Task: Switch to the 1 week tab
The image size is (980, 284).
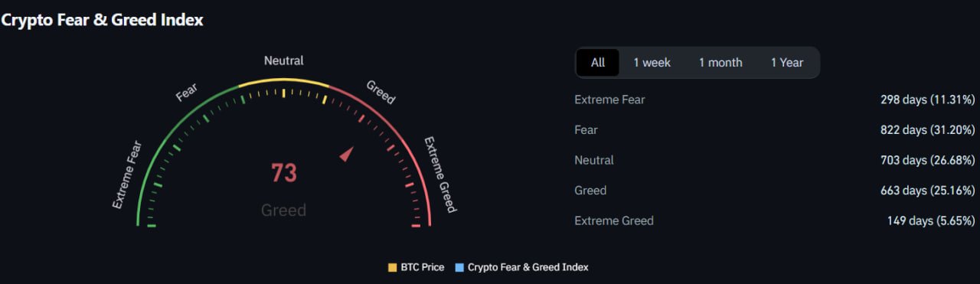Action: coord(652,63)
